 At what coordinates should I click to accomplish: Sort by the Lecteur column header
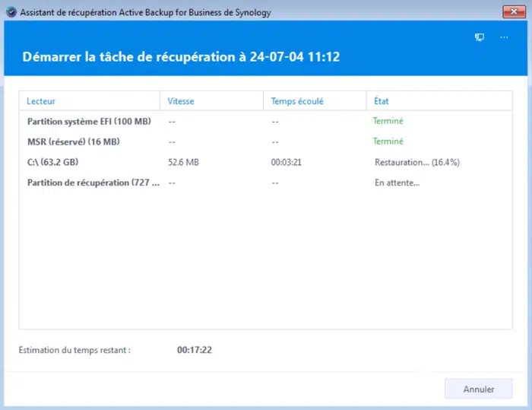90,101
